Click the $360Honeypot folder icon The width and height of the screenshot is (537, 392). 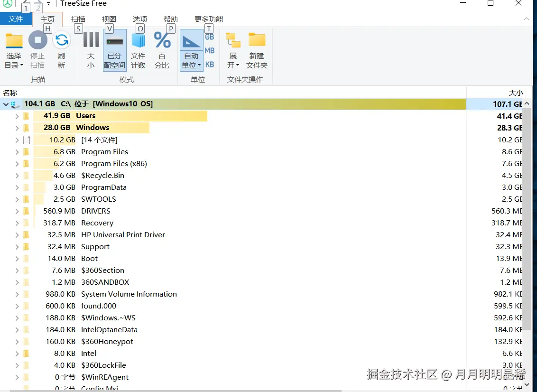27,342
